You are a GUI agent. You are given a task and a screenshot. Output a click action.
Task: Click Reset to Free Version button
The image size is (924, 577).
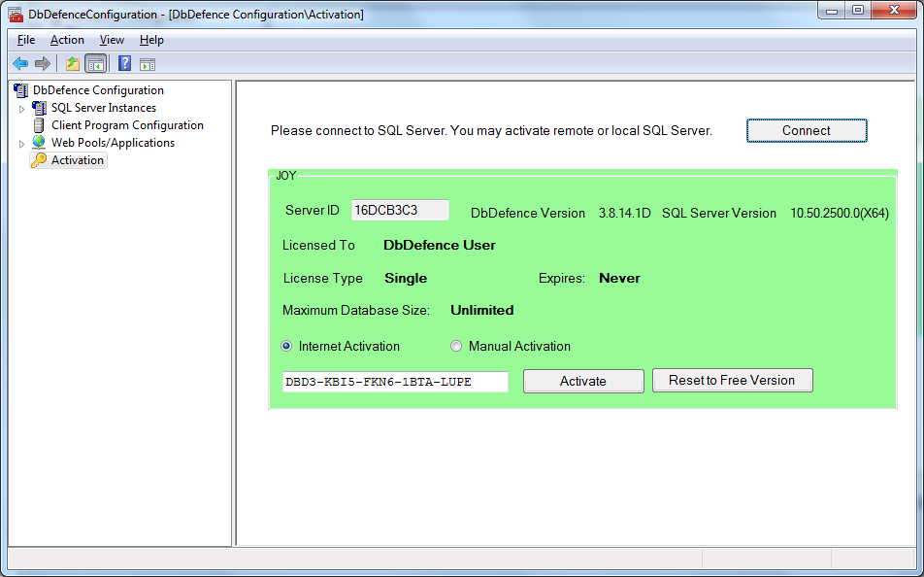tap(732, 381)
